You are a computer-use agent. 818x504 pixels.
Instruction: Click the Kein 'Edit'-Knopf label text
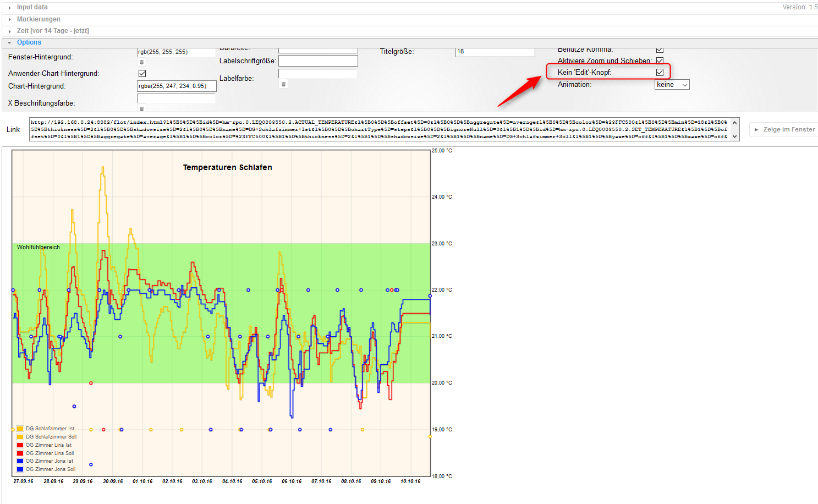584,73
